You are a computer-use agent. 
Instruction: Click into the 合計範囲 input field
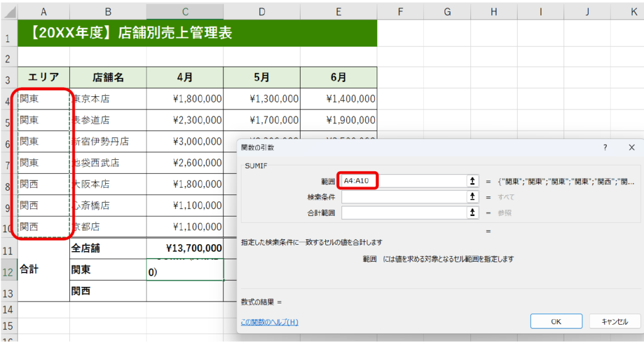click(402, 213)
